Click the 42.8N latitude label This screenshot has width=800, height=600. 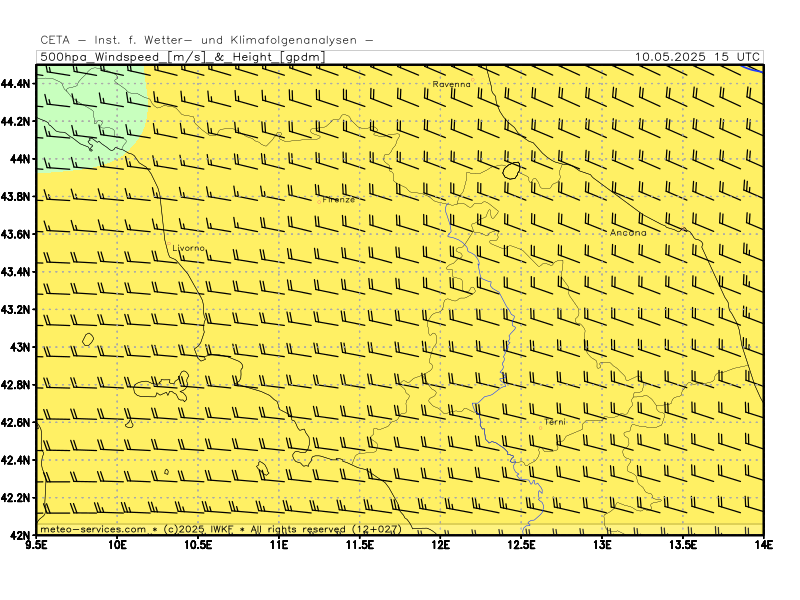(x=16, y=385)
